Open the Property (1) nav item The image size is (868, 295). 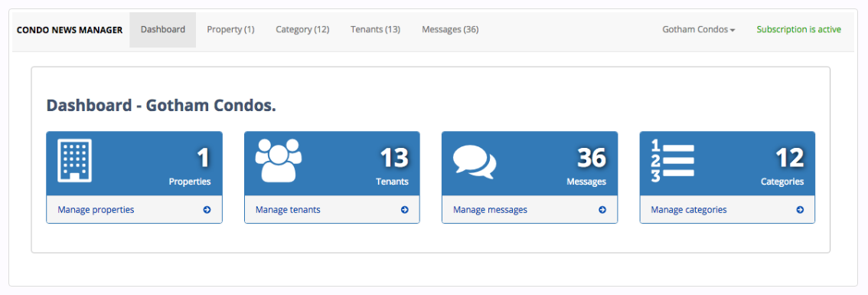pyautogui.click(x=231, y=30)
